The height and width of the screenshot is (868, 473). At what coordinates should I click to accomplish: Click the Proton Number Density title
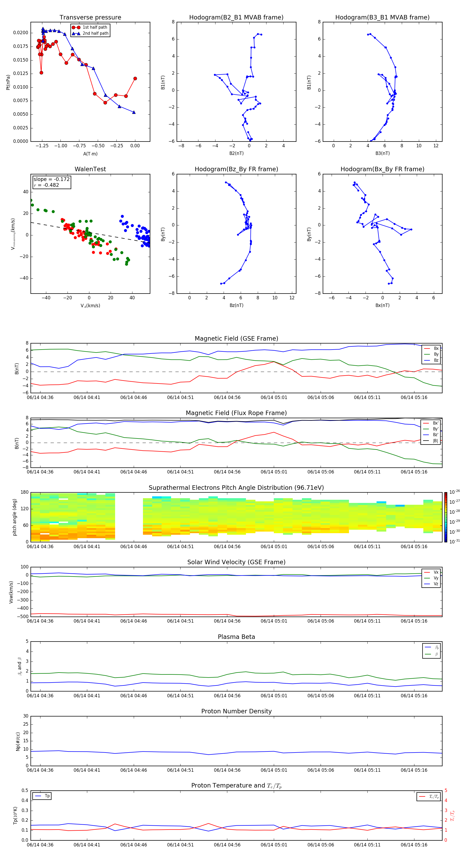236,711
